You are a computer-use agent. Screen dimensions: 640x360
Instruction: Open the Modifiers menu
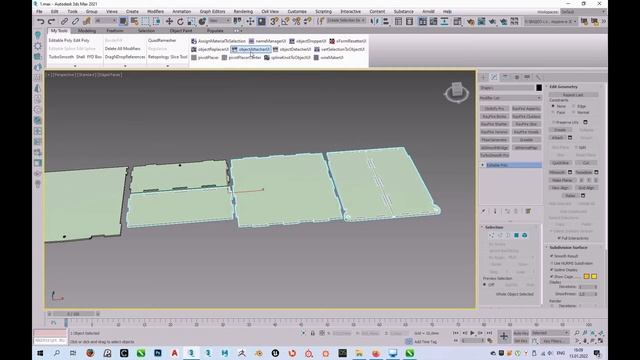coord(155,11)
